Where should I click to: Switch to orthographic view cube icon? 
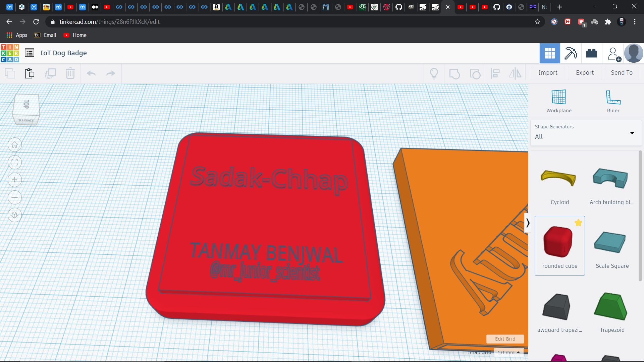pos(15,215)
